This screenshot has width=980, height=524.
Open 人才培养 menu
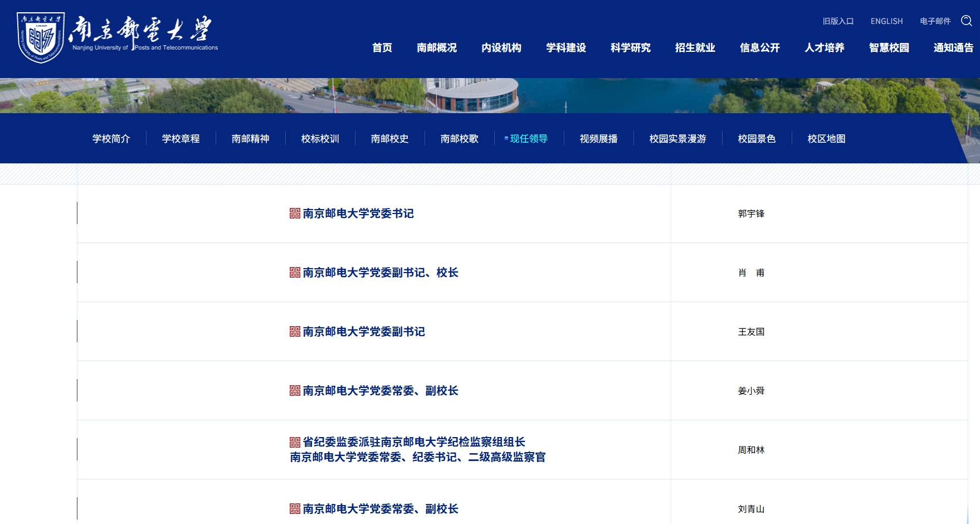tap(825, 48)
